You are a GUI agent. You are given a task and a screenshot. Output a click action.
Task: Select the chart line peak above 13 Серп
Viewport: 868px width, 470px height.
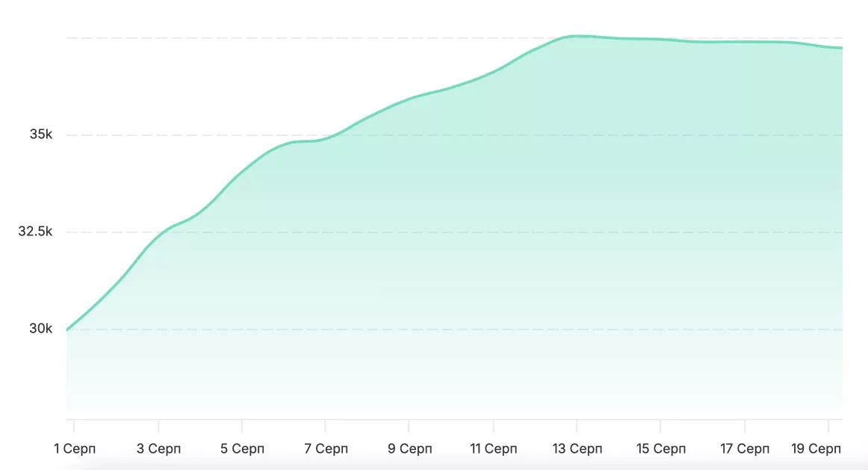tap(576, 36)
